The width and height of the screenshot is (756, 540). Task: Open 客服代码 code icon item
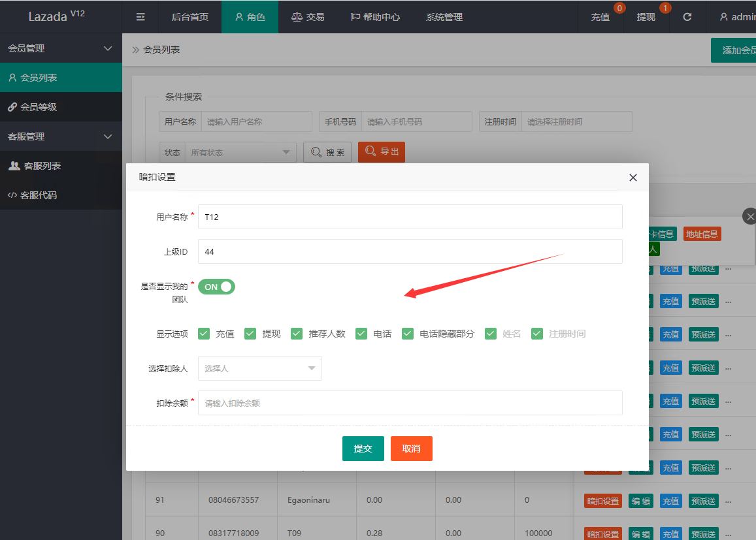pos(12,195)
